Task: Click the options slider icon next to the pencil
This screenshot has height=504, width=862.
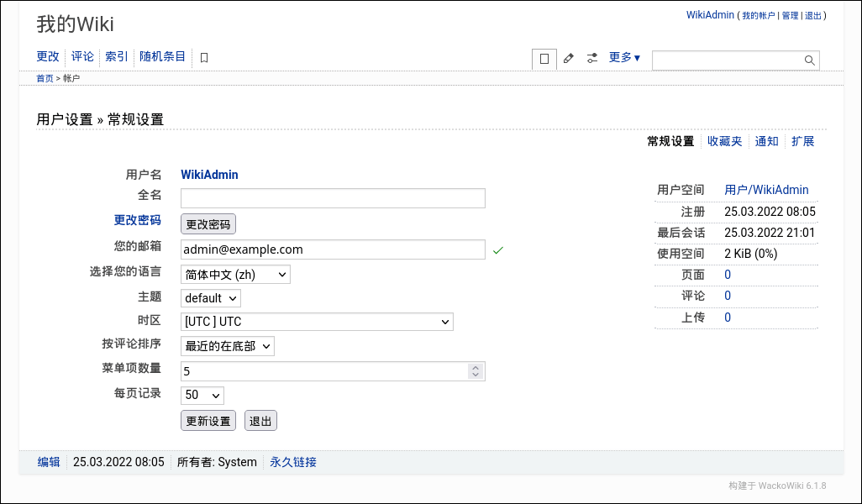Action: click(x=591, y=59)
